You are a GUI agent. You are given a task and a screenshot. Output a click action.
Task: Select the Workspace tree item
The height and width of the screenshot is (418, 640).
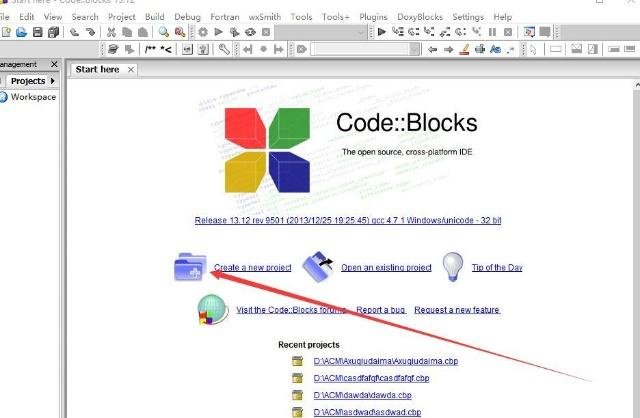[32, 97]
